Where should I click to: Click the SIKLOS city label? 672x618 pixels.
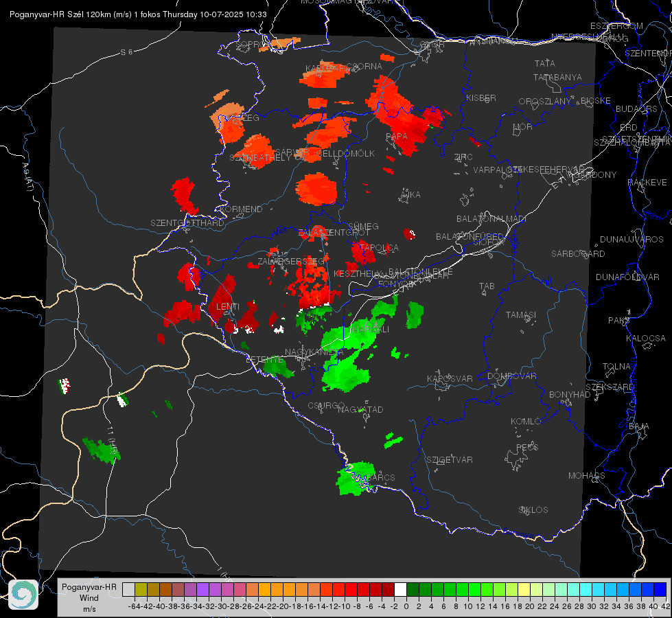533,510
